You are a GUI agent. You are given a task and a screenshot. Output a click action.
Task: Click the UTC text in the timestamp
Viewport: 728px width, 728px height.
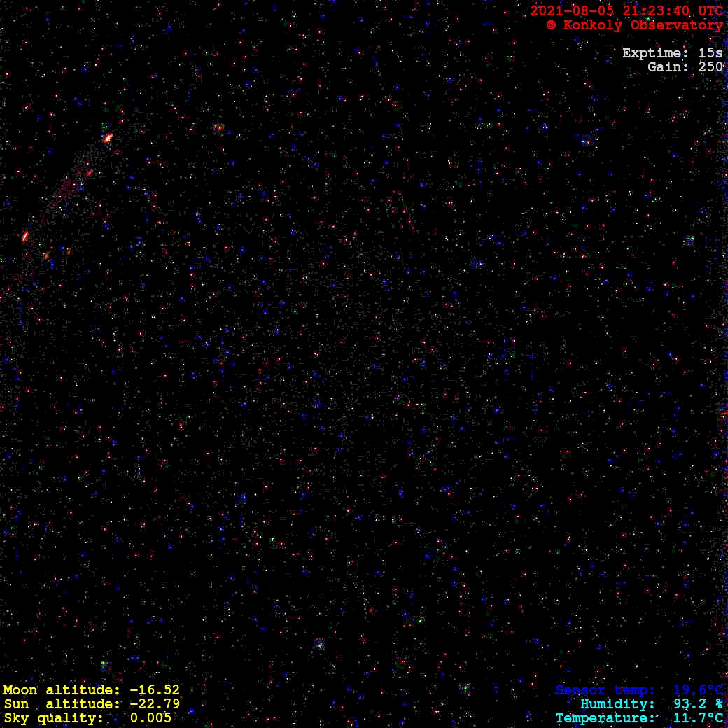click(710, 11)
